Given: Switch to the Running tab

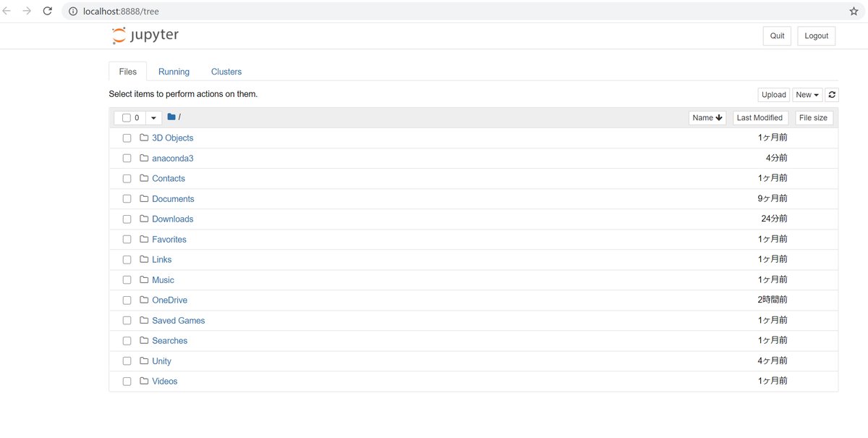Looking at the screenshot, I should pyautogui.click(x=174, y=72).
